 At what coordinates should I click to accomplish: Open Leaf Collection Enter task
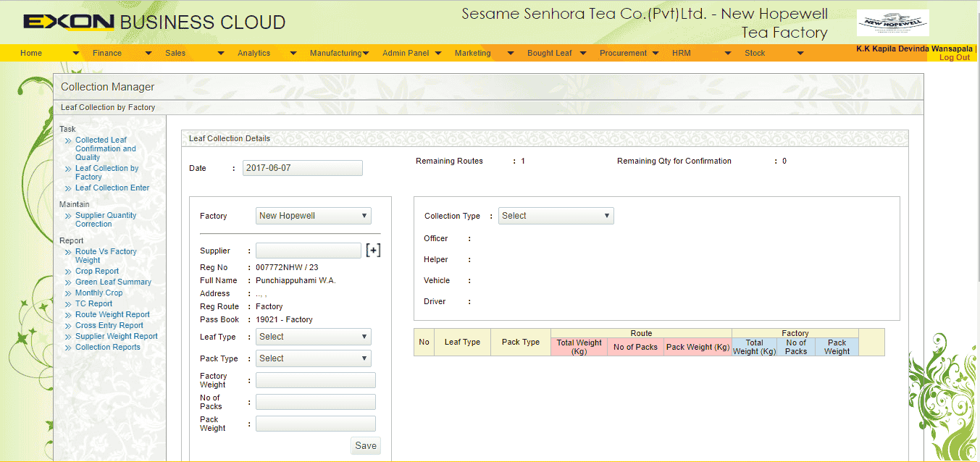pos(112,188)
